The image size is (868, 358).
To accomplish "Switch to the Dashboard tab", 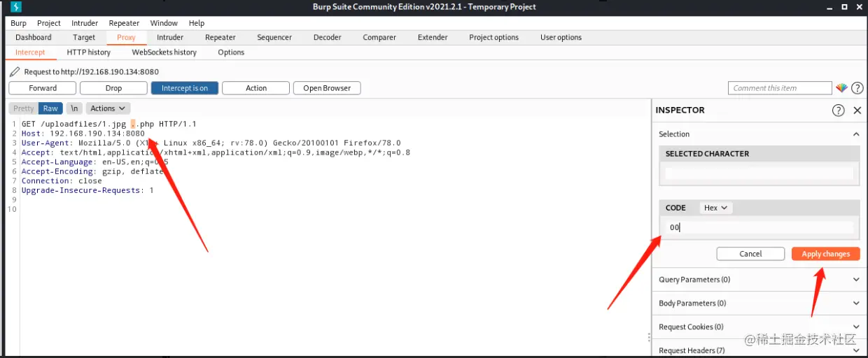I will pyautogui.click(x=34, y=38).
